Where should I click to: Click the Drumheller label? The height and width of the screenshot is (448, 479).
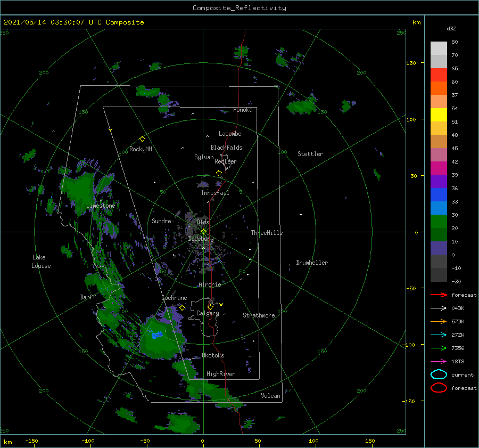point(312,263)
